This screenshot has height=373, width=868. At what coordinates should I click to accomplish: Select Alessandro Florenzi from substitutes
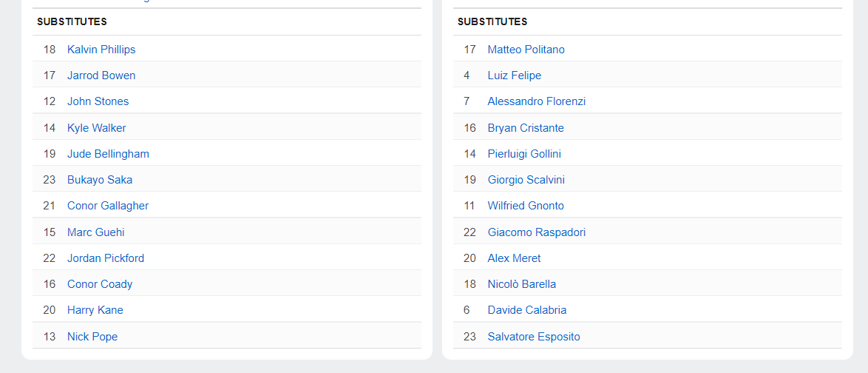click(536, 101)
